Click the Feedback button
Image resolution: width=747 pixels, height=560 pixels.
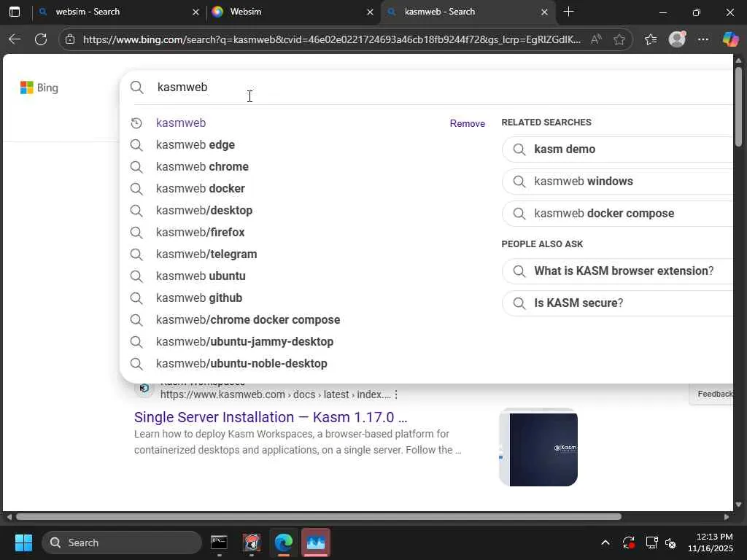pyautogui.click(x=713, y=394)
